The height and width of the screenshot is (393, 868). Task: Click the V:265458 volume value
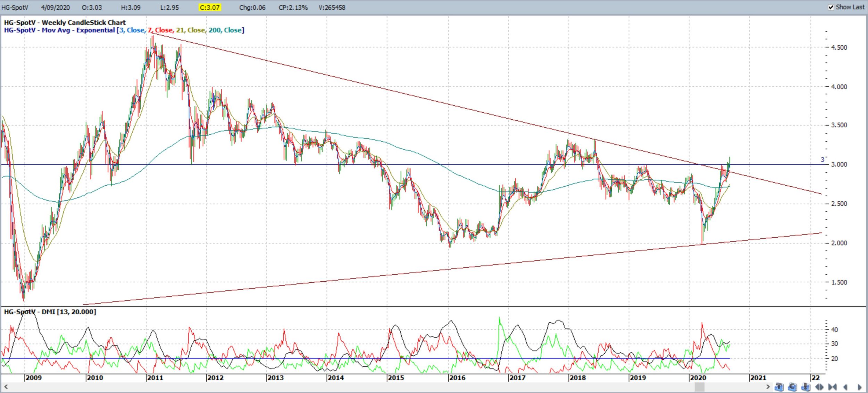pyautogui.click(x=332, y=7)
